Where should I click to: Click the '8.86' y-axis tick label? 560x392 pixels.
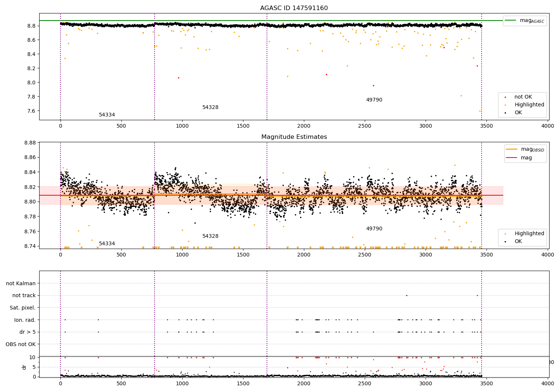pyautogui.click(x=30, y=158)
